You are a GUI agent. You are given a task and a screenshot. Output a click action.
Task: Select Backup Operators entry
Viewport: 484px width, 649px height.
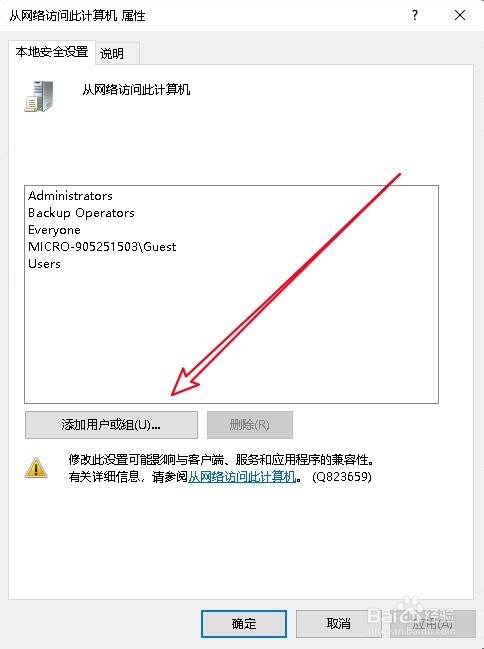point(81,213)
